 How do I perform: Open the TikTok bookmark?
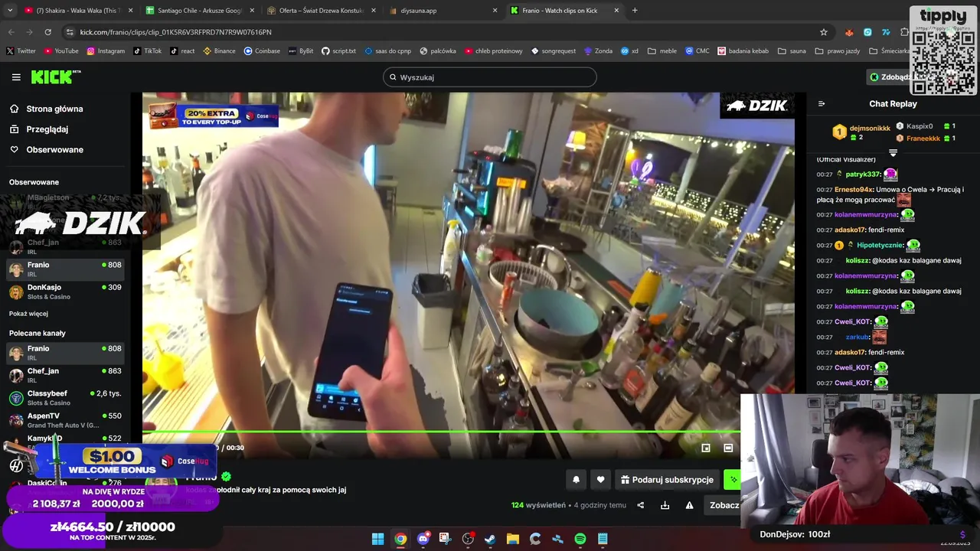pyautogui.click(x=147, y=51)
